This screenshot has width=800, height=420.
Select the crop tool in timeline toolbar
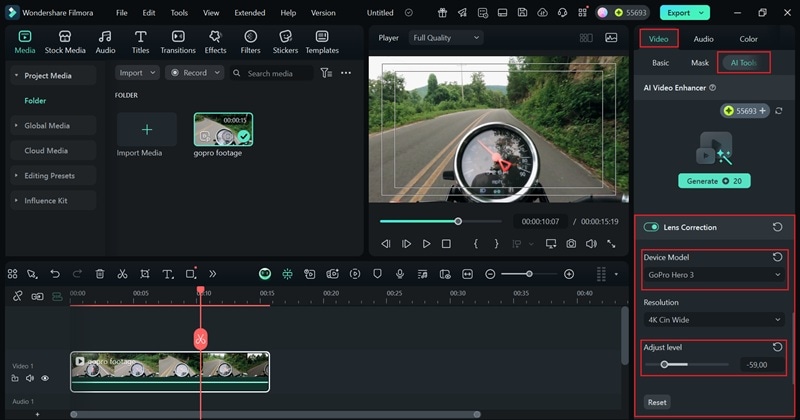(x=145, y=274)
